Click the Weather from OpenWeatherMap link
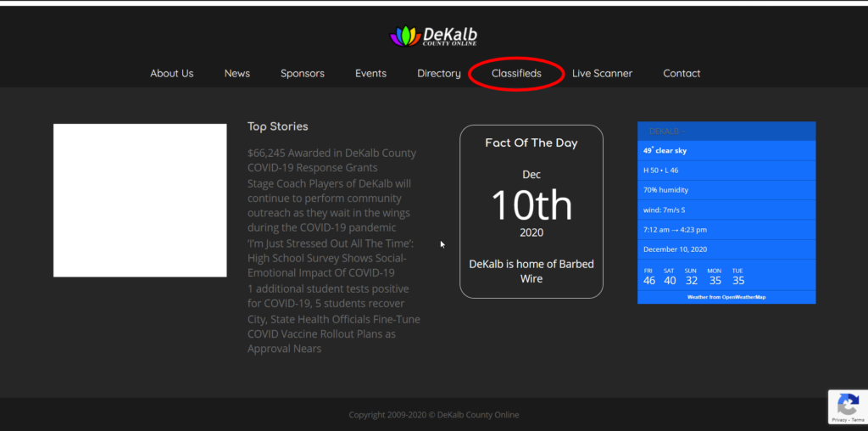 tap(726, 297)
